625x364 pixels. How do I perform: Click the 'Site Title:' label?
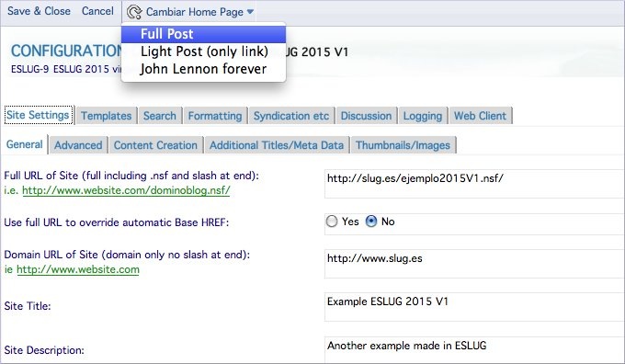pos(28,306)
